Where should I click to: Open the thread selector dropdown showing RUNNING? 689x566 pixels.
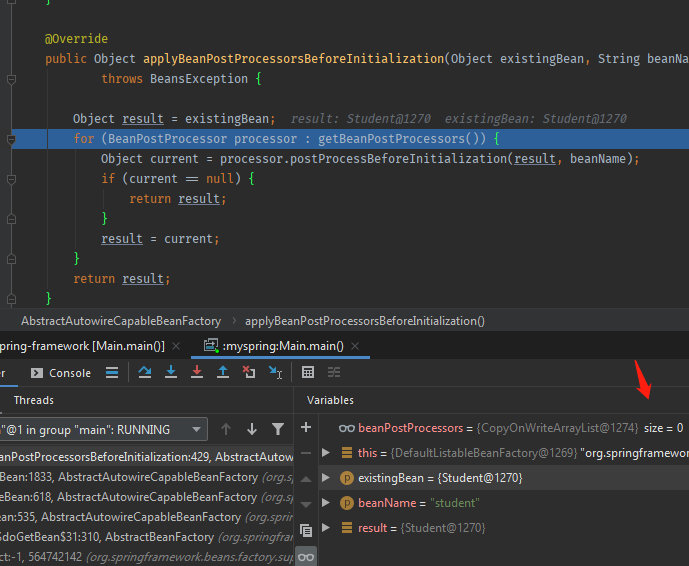pyautogui.click(x=103, y=429)
